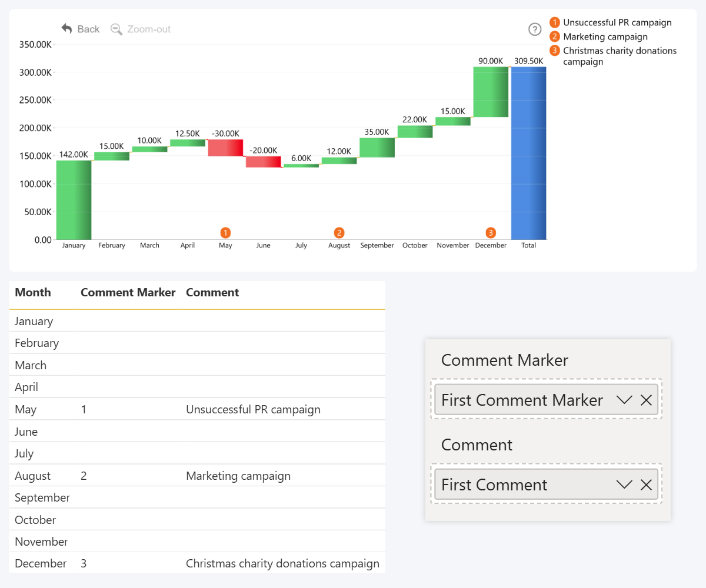The width and height of the screenshot is (706, 588).
Task: Click the Back arrow icon
Action: pos(67,29)
